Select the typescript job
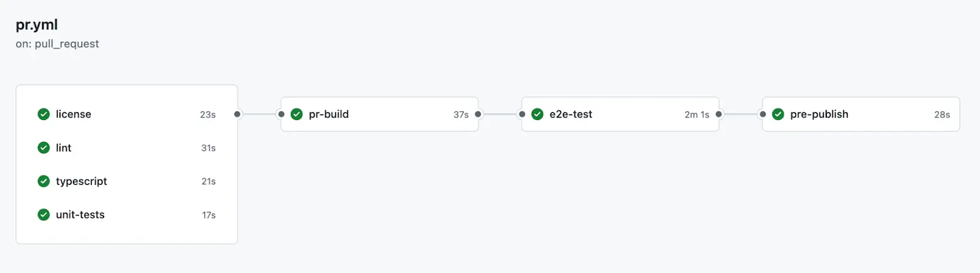Image resolution: width=980 pixels, height=273 pixels. [x=126, y=181]
